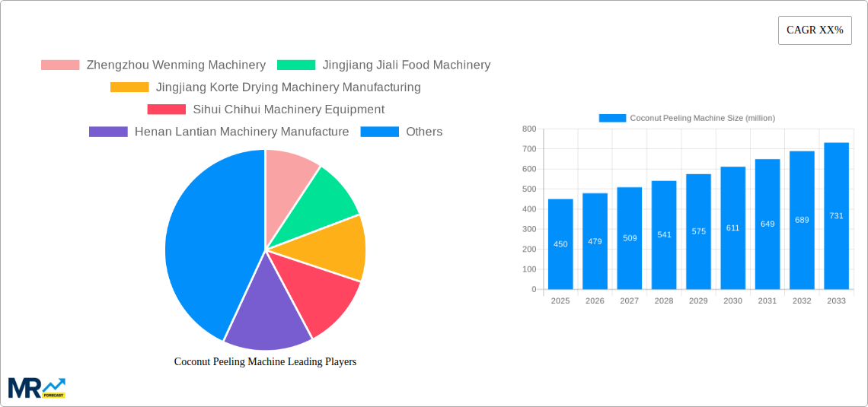Click the 2025 x-axis label
This screenshot has height=407, width=868.
click(x=560, y=300)
